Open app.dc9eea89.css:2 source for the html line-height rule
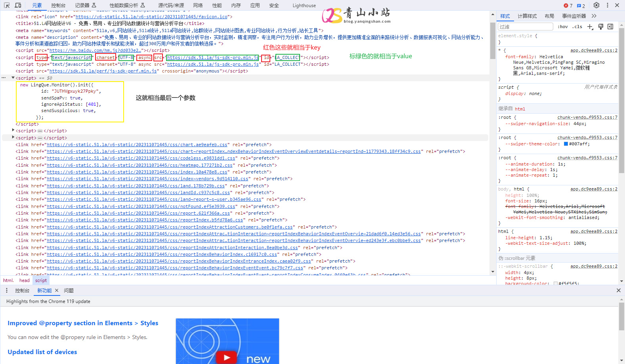 pos(594,232)
